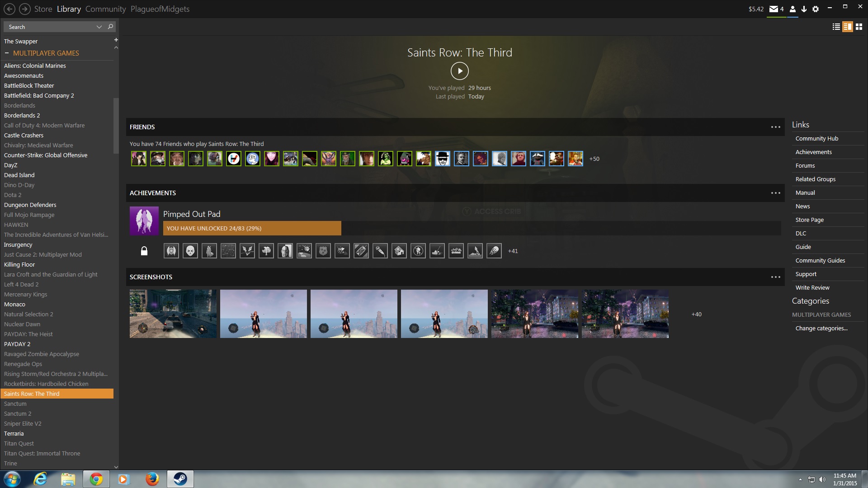Open the DLC link
Viewport: 868px width, 488px height.
tap(801, 234)
